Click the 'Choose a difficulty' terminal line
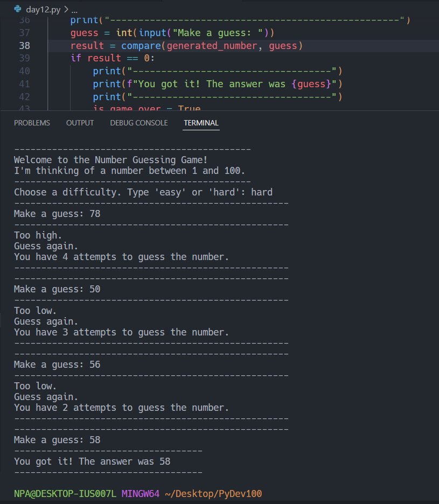 [143, 192]
